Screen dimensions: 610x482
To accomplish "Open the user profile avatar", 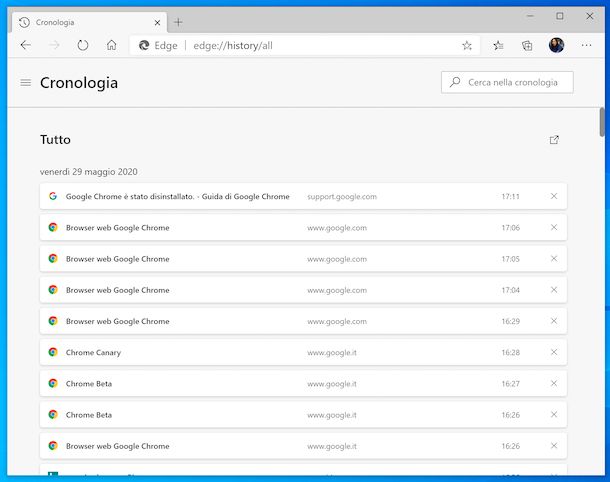I will (x=556, y=45).
